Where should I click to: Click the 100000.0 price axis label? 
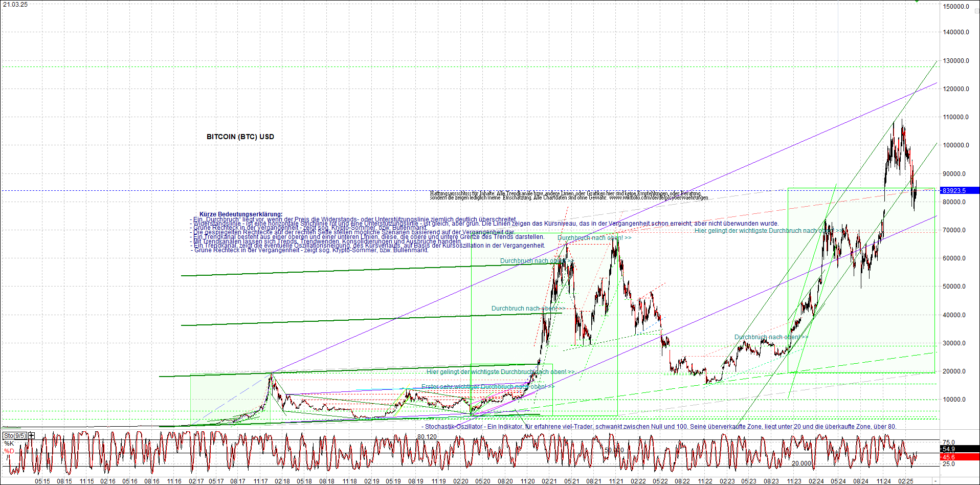coord(956,145)
